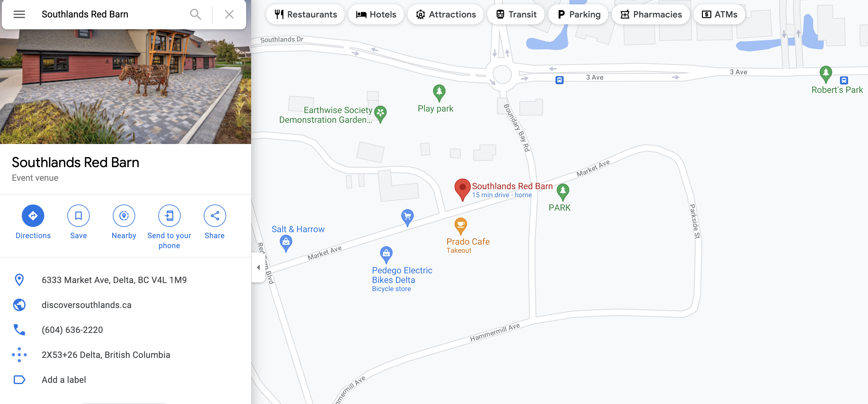Show ATMs on the map
The height and width of the screenshot is (404, 868).
tap(719, 14)
